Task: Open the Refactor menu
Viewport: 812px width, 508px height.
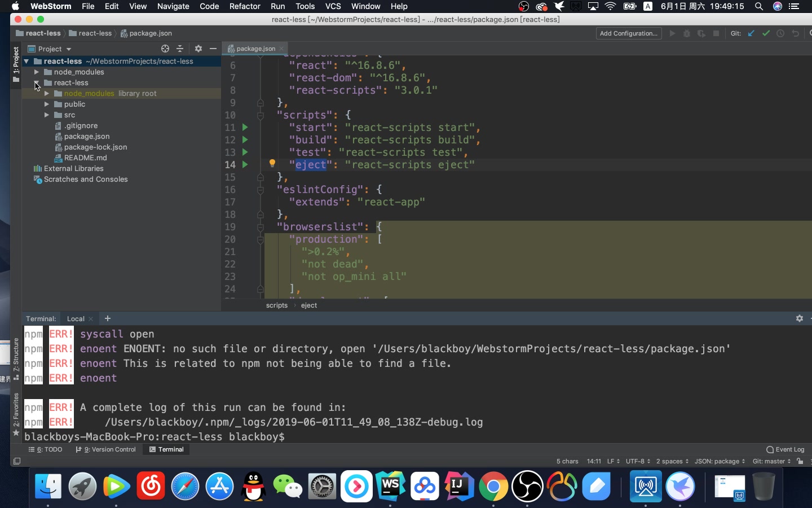Action: 245,6
